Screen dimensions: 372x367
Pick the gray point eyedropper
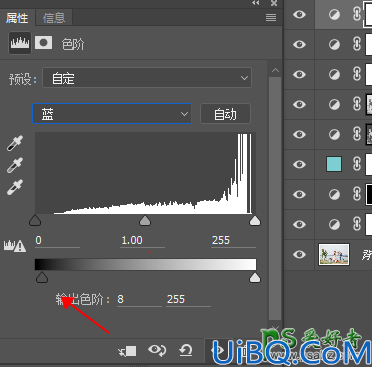tap(15, 165)
